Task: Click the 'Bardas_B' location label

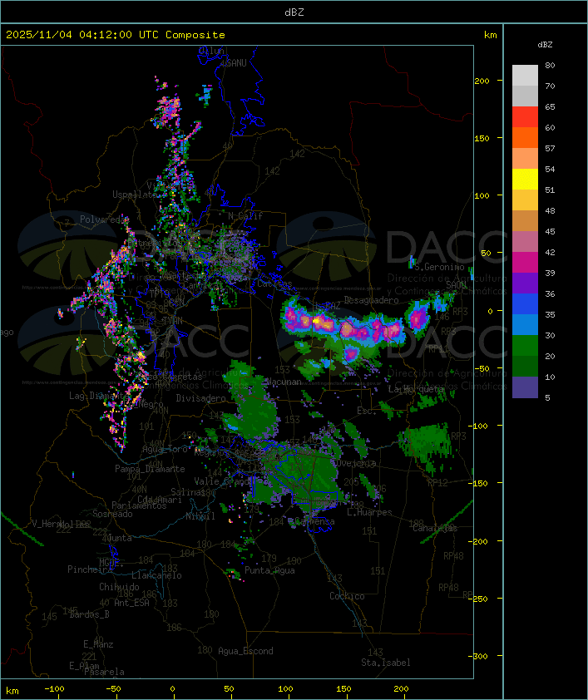Action: 89,614
